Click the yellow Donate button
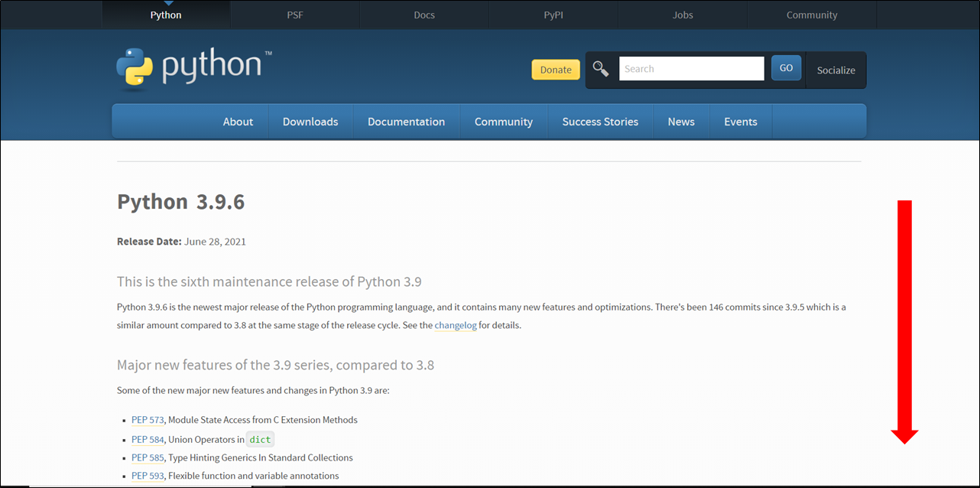980x488 pixels. coord(556,70)
